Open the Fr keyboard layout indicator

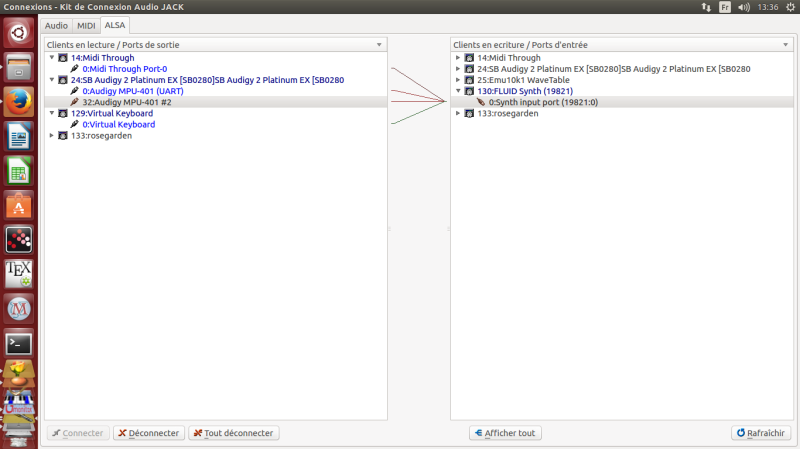click(725, 7)
